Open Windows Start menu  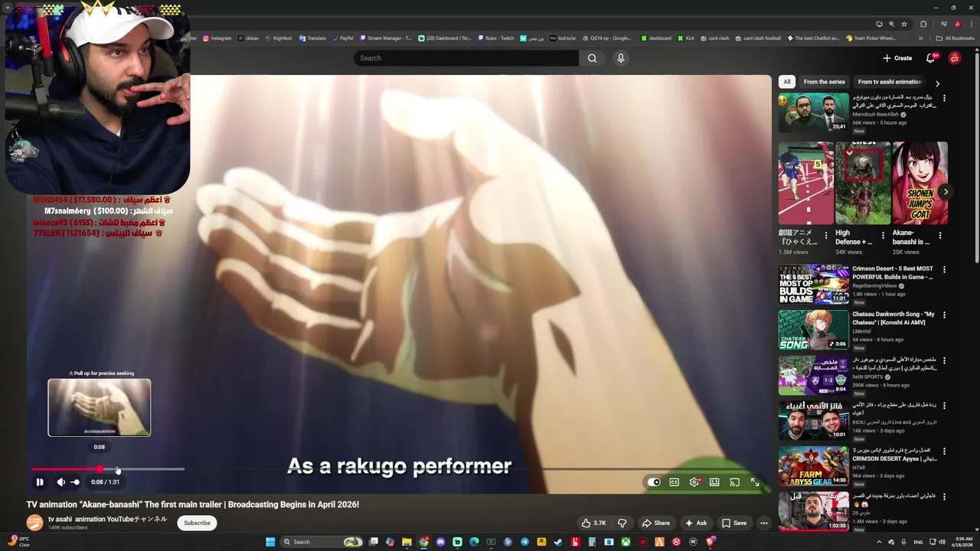coord(269,542)
